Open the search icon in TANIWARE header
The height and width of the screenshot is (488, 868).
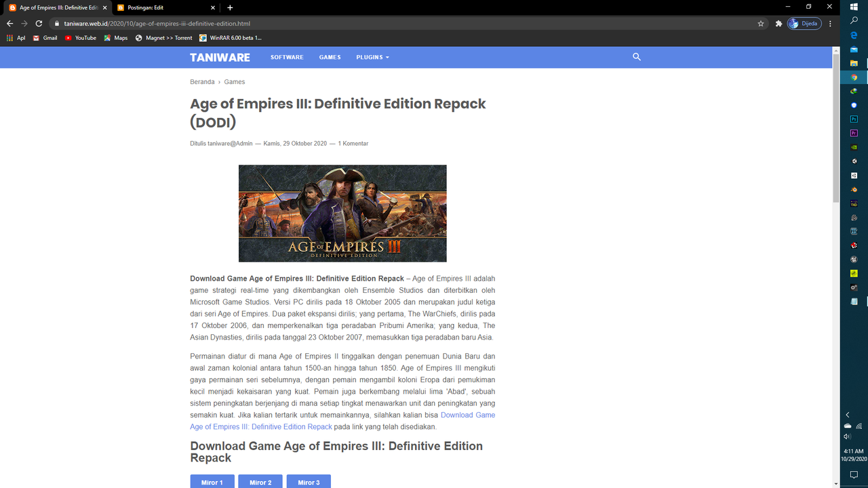[x=636, y=57]
